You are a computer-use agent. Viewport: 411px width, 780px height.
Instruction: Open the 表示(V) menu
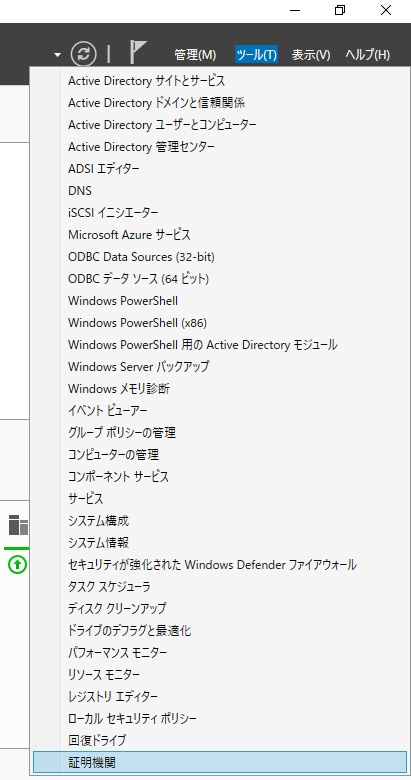click(x=311, y=55)
